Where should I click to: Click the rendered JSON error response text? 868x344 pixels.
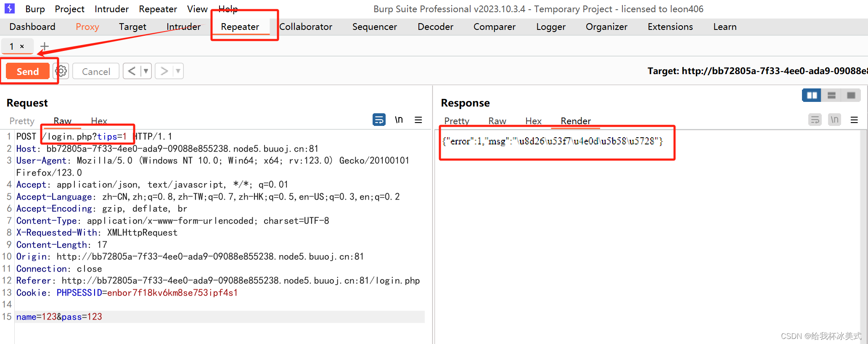[x=552, y=141]
